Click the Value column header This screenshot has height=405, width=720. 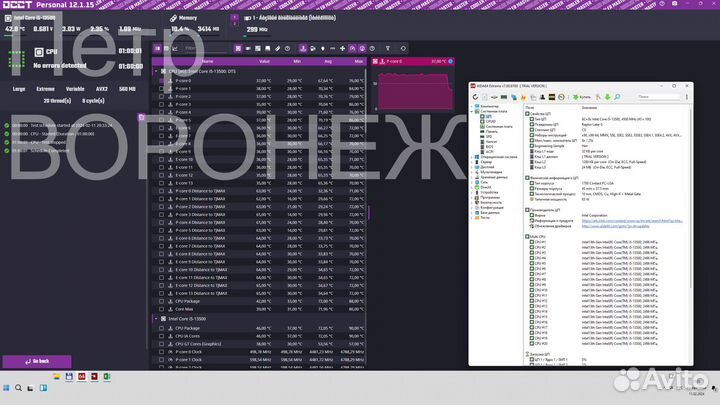pos(263,60)
